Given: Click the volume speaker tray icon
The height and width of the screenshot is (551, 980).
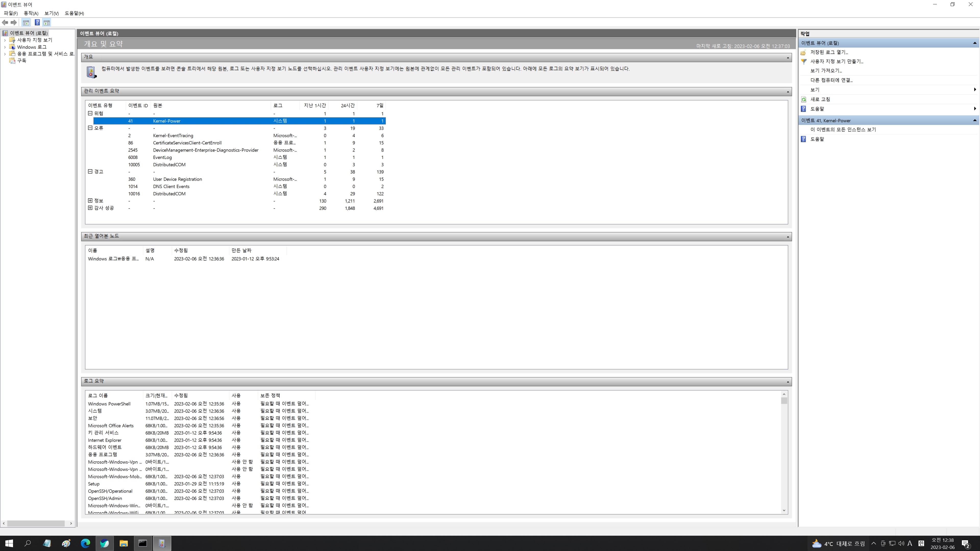Looking at the screenshot, I should 901,543.
